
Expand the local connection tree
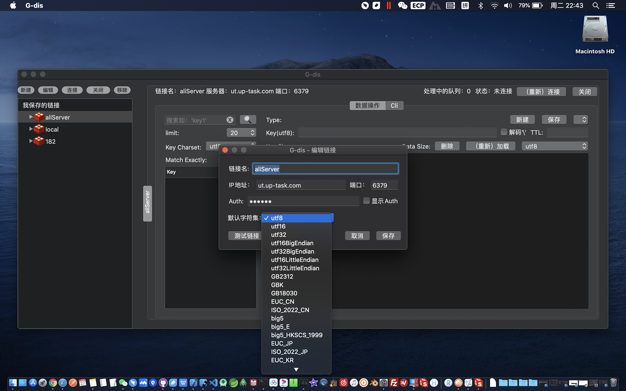point(30,129)
